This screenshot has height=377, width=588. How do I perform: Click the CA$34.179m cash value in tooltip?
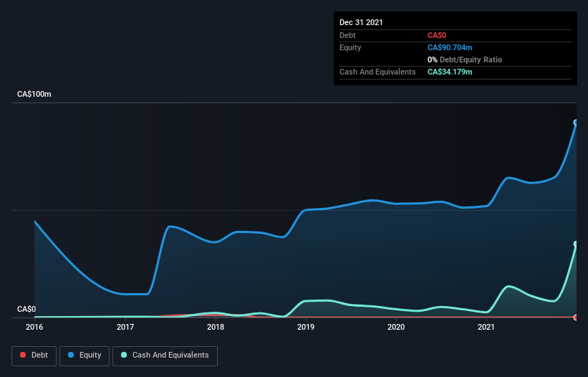(450, 72)
